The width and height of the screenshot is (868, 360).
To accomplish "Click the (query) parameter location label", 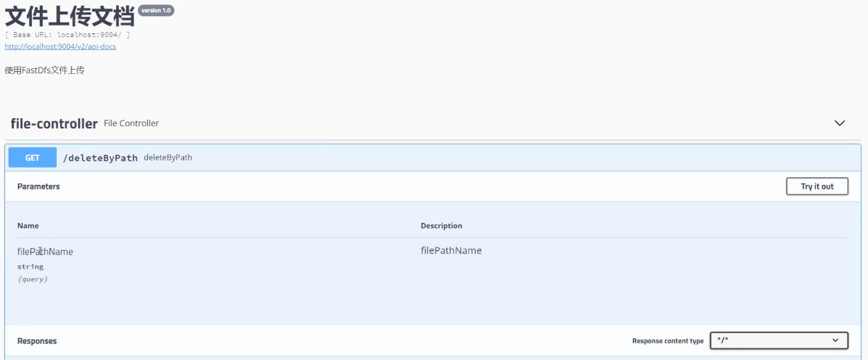I will pyautogui.click(x=33, y=279).
